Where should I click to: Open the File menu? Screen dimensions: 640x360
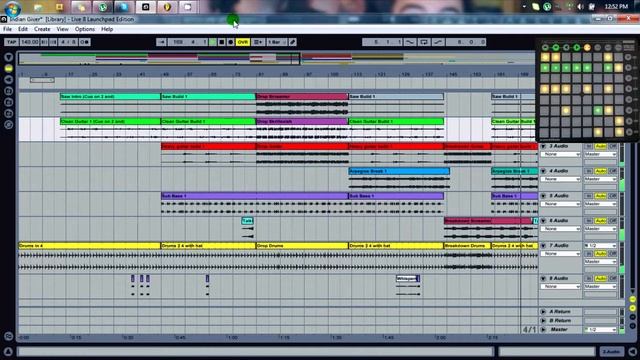pos(7,29)
